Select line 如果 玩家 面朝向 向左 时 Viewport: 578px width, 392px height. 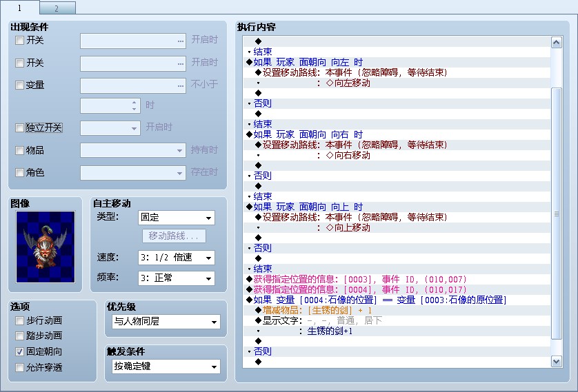397,62
